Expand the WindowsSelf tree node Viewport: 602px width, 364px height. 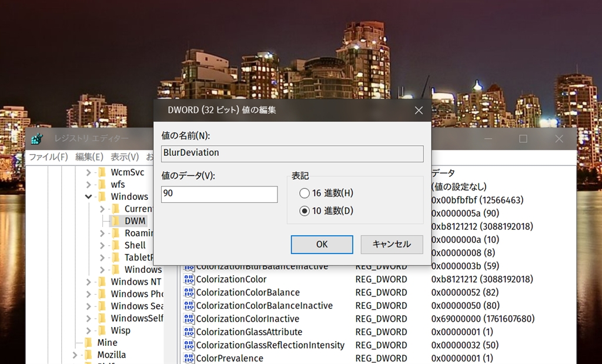[x=88, y=318]
